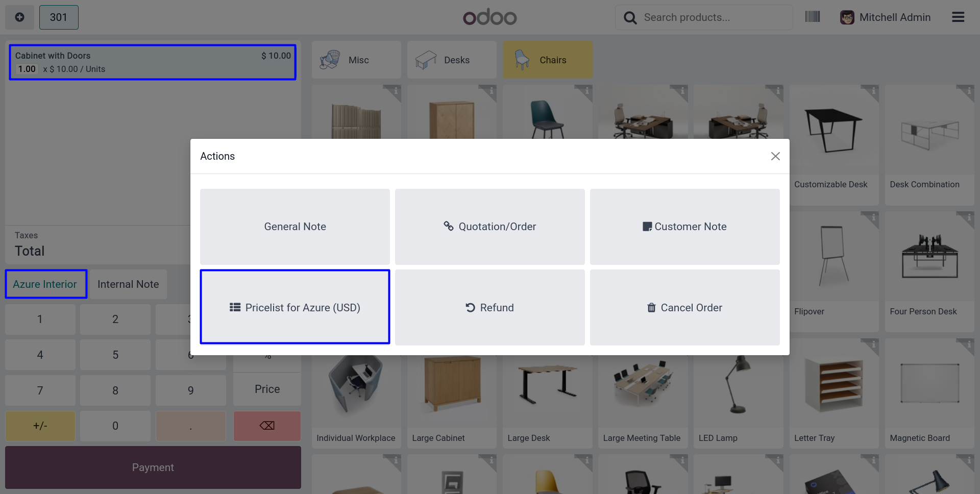Viewport: 980px width, 494px height.
Task: Select the Four Person Desk product
Action: (929, 271)
